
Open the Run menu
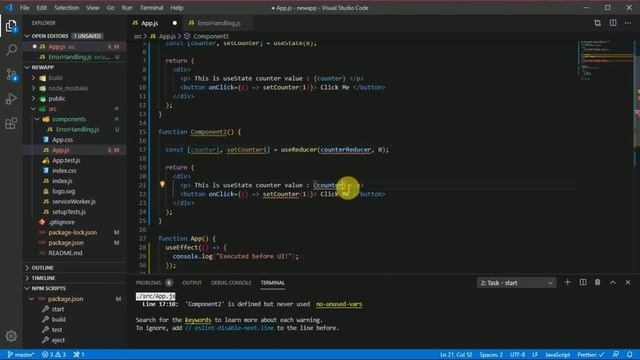coord(127,8)
